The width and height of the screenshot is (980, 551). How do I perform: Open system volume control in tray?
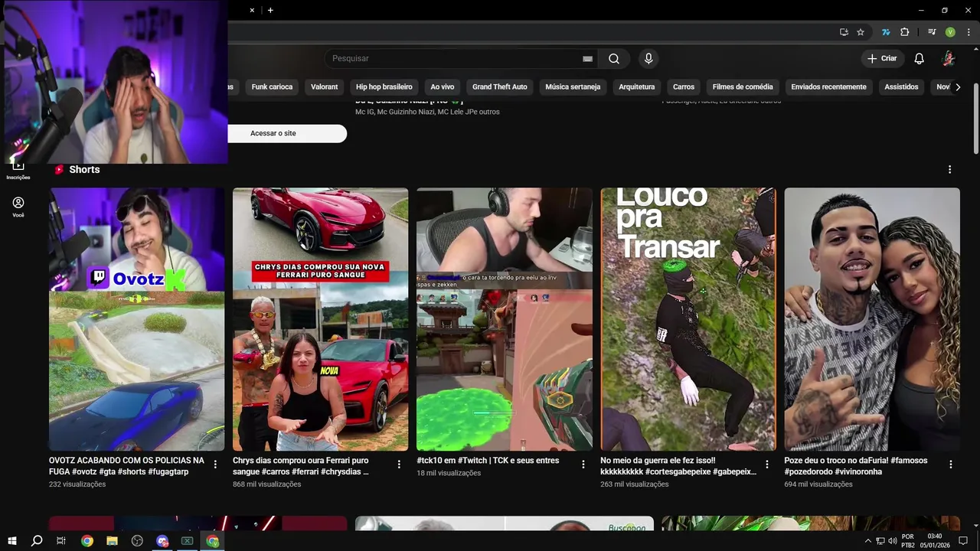tap(893, 541)
